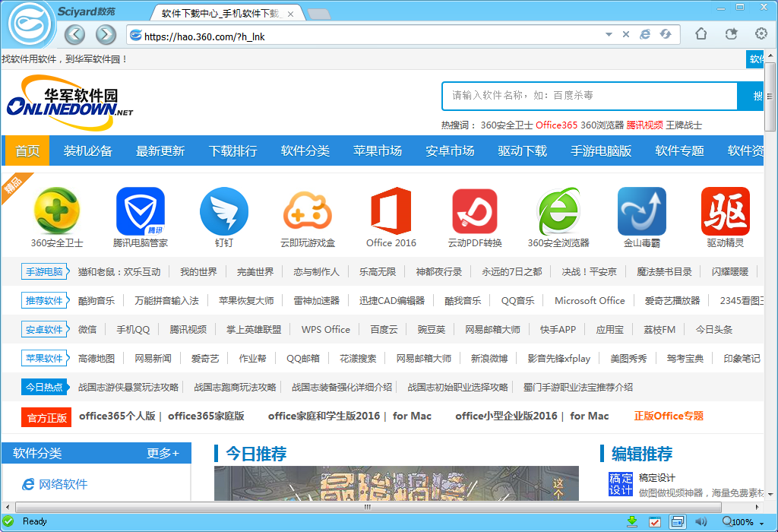Image resolution: width=778 pixels, height=532 pixels.
Task: Open WPS Office link
Action: point(325,330)
